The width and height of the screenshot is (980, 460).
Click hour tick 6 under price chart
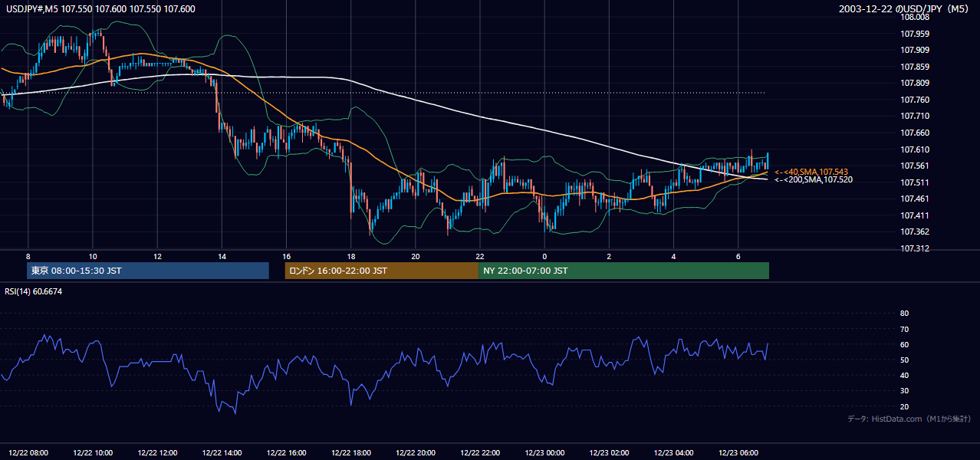point(738,256)
